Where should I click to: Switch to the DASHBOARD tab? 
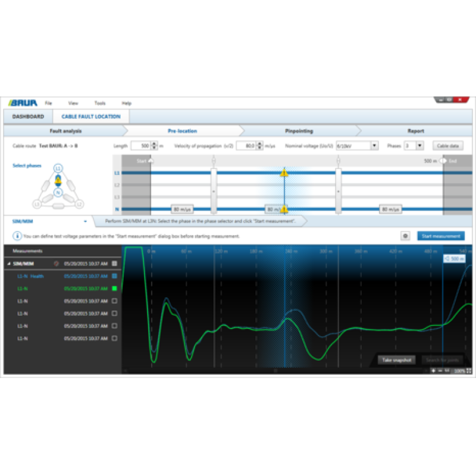tap(28, 117)
